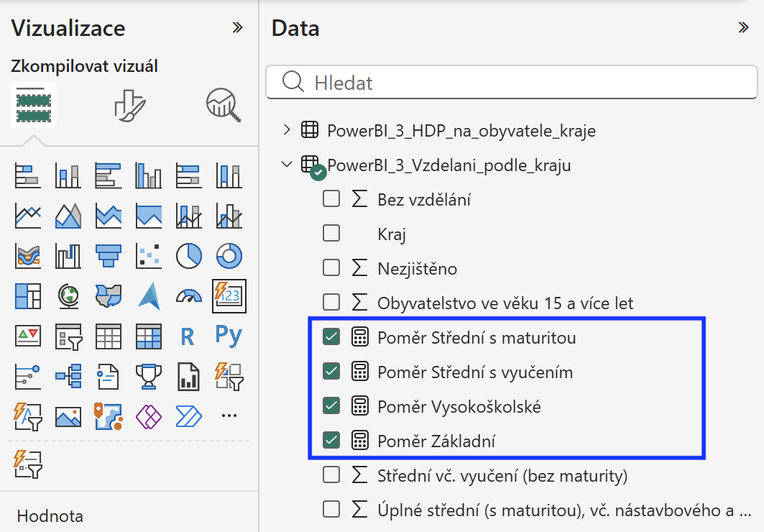Select the stacked area chart visual

coord(109,216)
